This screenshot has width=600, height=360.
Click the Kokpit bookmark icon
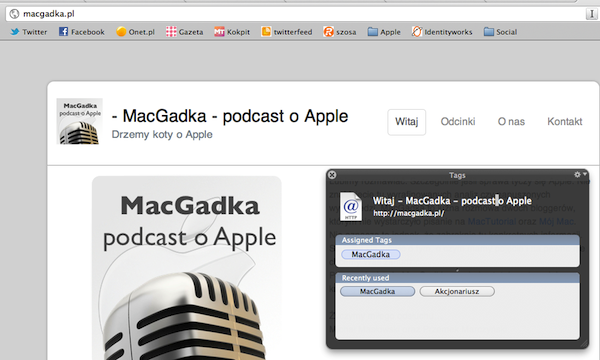219,32
